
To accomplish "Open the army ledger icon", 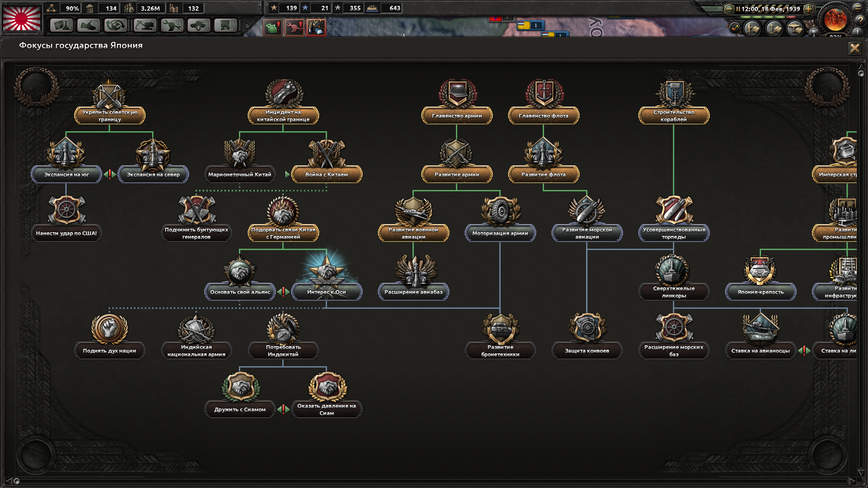I will [752, 29].
